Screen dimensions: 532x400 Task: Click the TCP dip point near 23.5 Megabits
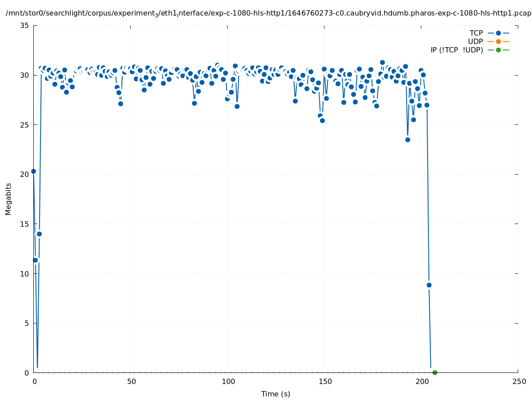[408, 140]
